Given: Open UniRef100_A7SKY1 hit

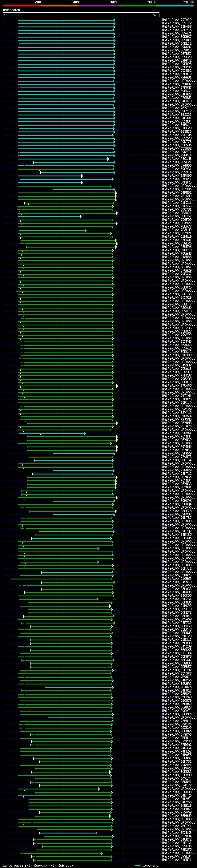Looking at the screenshot, I should (177, 179).
